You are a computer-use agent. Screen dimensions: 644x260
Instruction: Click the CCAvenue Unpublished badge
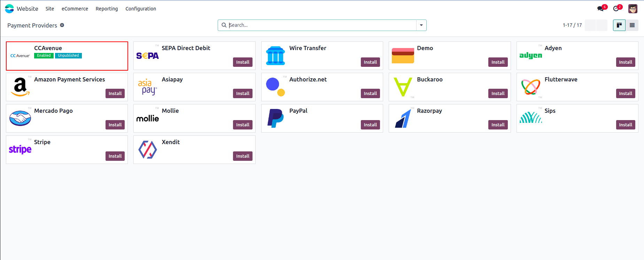pos(68,56)
